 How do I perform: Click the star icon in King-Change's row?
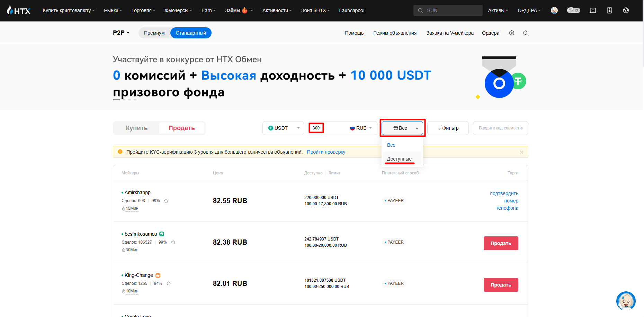pyautogui.click(x=169, y=283)
